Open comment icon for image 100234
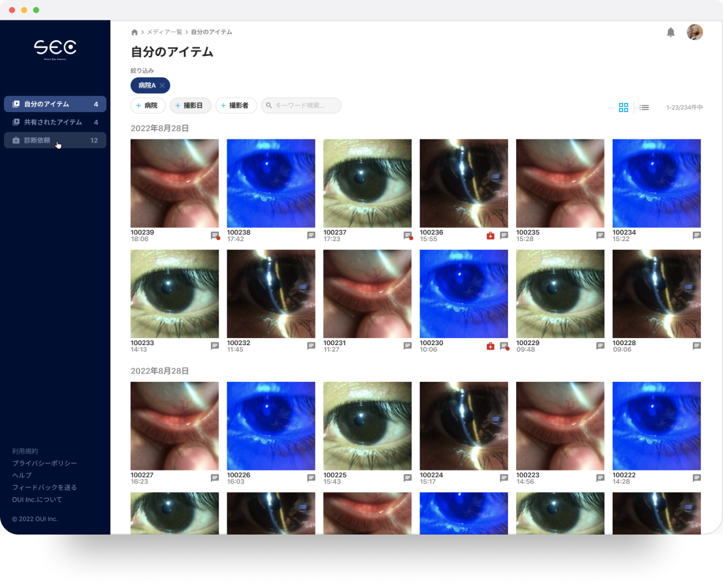This screenshot has width=723, height=588. (696, 235)
